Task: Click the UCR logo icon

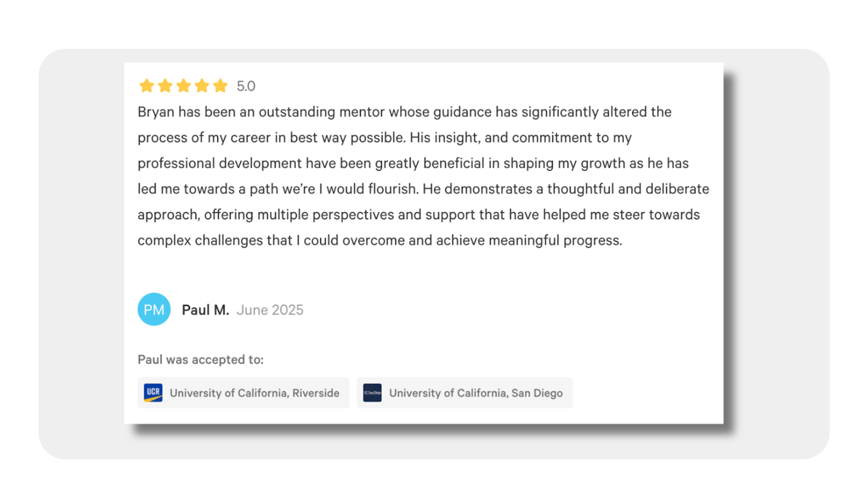Action: (153, 393)
